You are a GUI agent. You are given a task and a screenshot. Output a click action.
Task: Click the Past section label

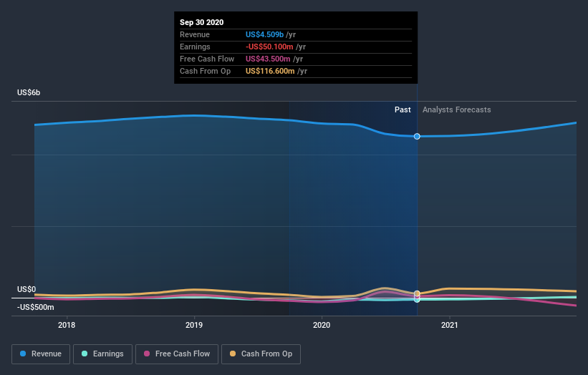403,109
